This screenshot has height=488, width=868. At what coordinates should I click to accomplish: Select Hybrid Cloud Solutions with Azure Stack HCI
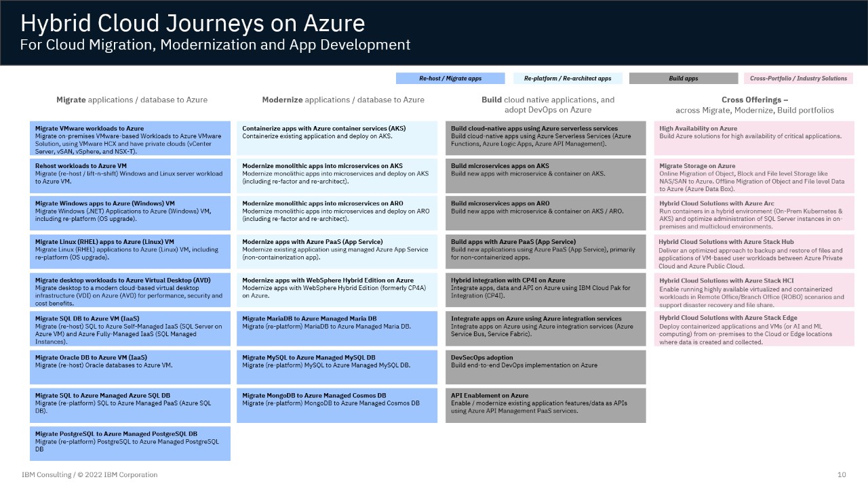click(x=754, y=290)
